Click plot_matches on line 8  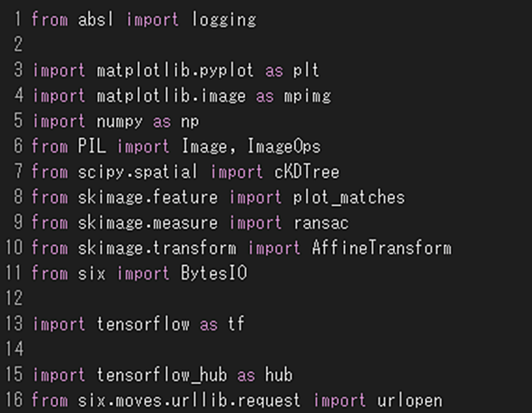point(349,198)
